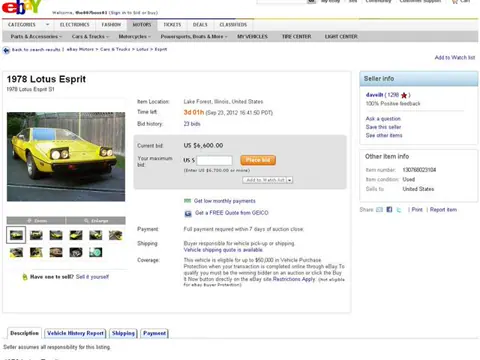Expand the Cars & Trucks menu
The width and height of the screenshot is (480, 360).
coord(90,36)
